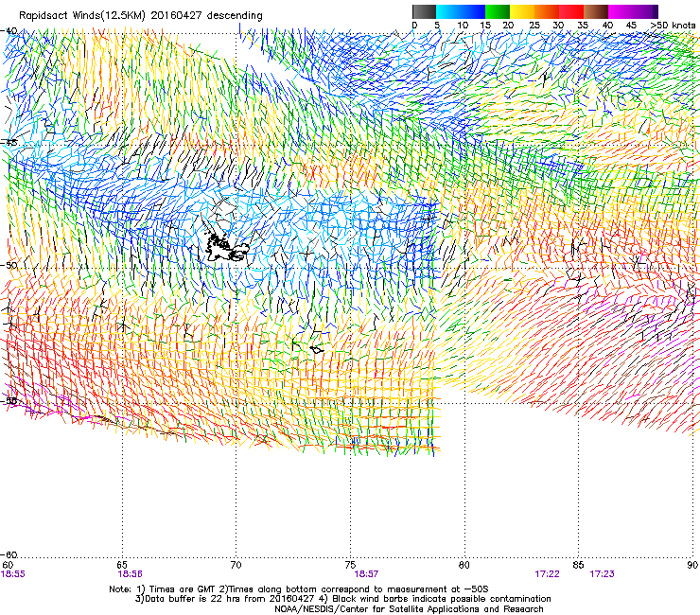Select the yellow 20-25 knots legend color
Viewport: 700px width, 615px height.
pos(522,11)
